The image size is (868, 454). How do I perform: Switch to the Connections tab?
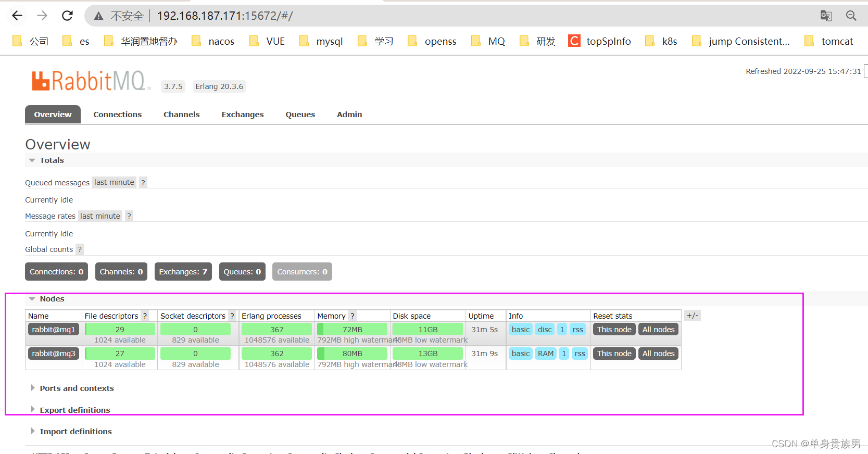point(118,115)
